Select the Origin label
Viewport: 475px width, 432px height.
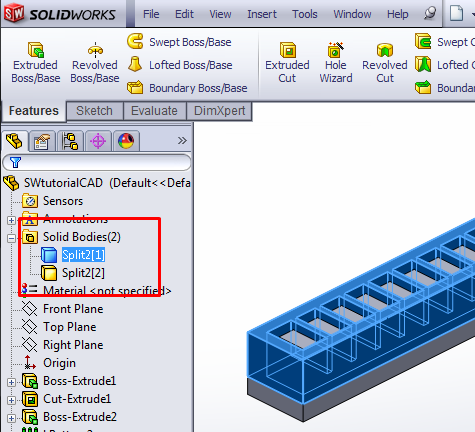tap(59, 363)
